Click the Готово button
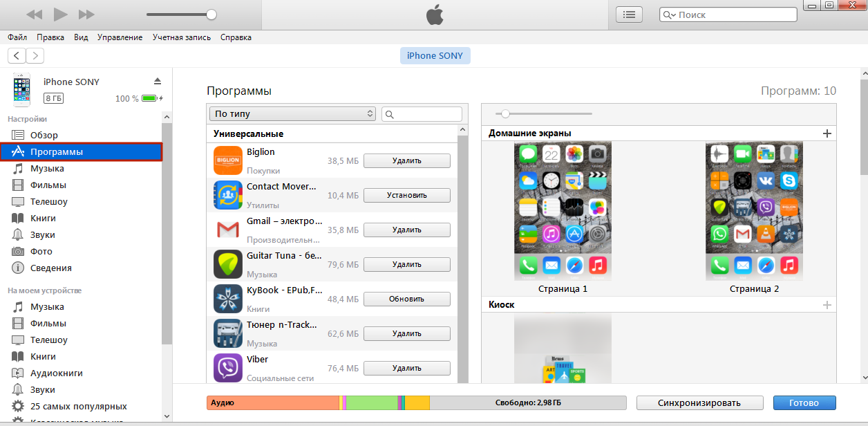868x426 pixels. coord(804,402)
